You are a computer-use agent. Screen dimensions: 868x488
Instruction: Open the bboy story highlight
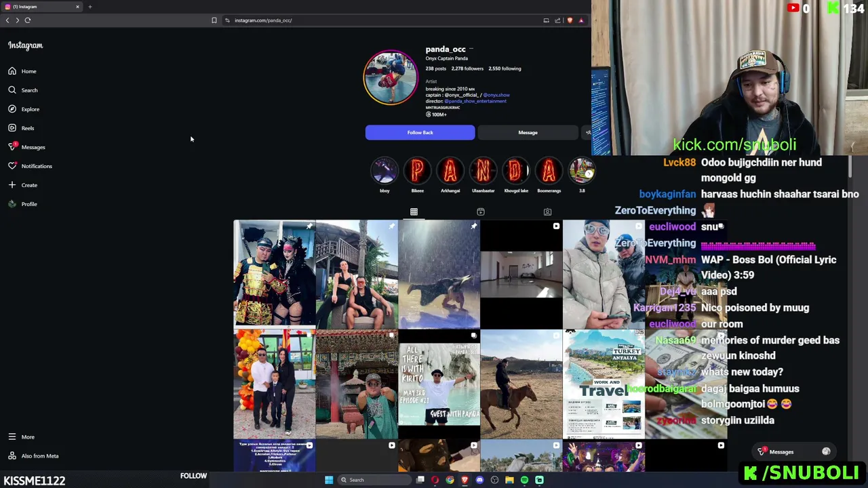[384, 171]
